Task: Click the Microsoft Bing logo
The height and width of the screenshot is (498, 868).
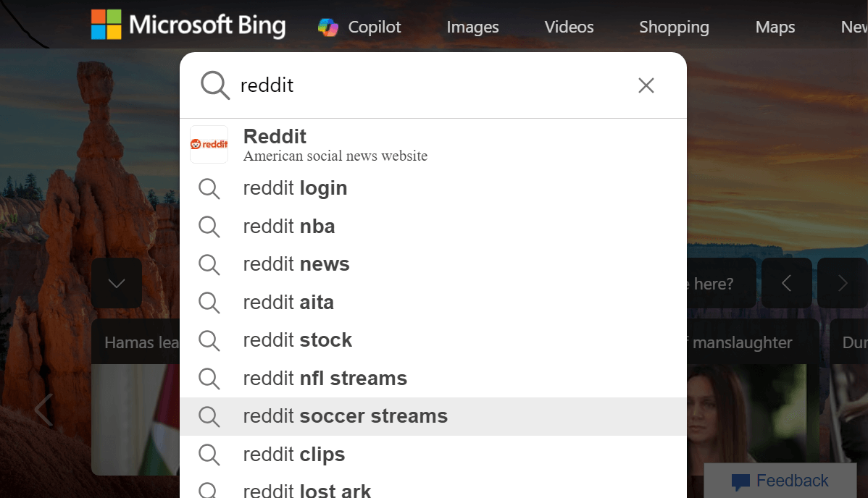Action: tap(188, 25)
